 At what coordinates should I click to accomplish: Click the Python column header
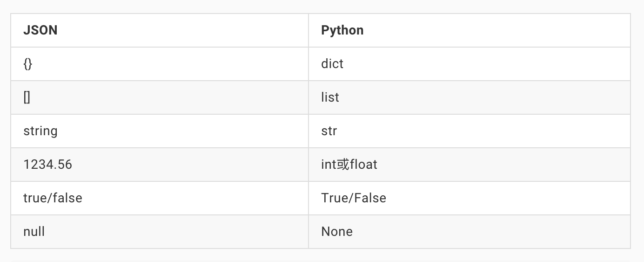point(342,30)
